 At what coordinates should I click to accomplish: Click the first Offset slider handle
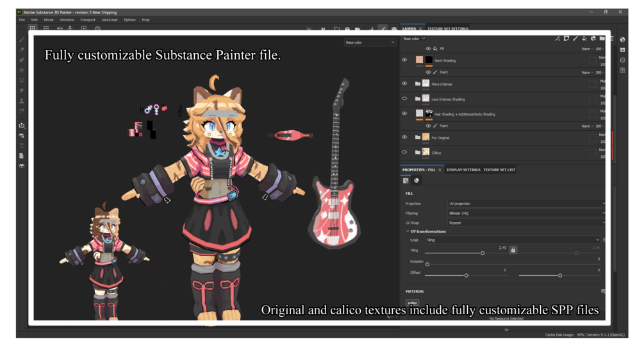point(466,276)
